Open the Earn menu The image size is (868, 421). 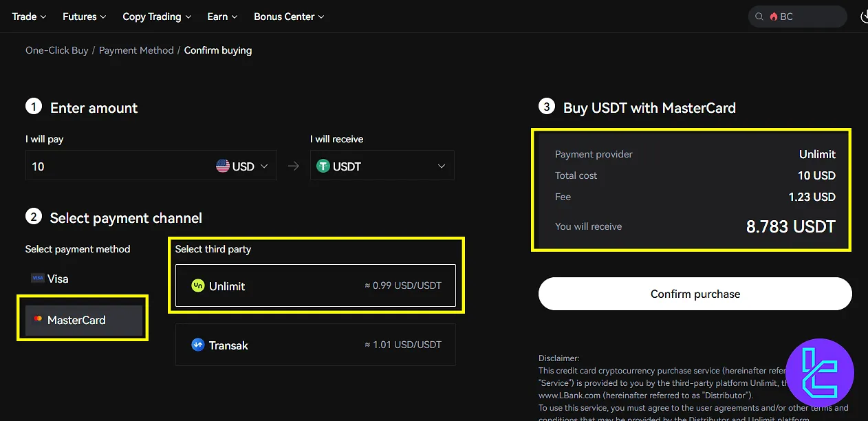(x=222, y=17)
